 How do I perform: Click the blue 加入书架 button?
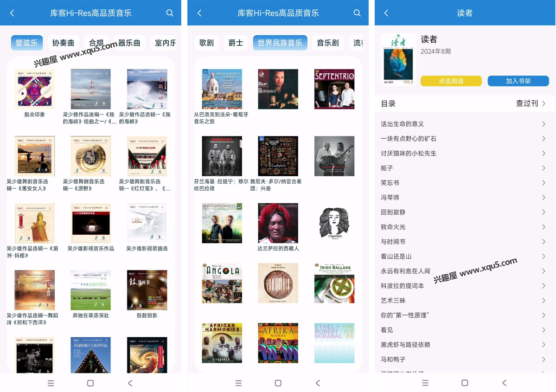[x=518, y=81]
